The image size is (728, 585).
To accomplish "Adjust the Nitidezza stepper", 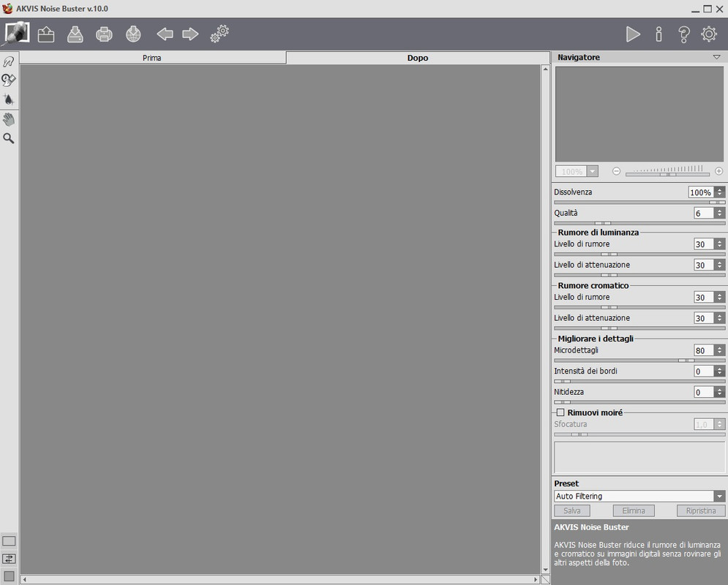I will click(720, 392).
